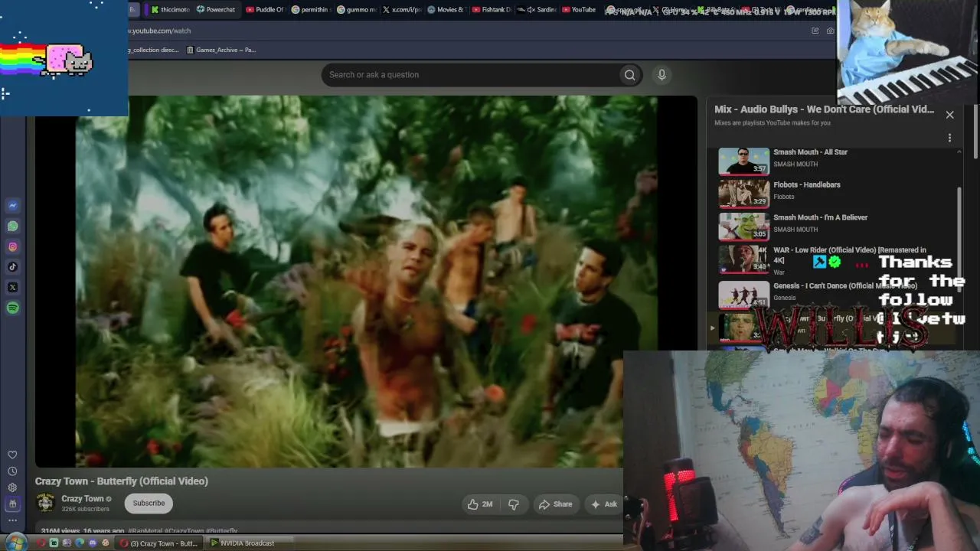Viewport: 980px width, 551px height.
Task: Click the camera snapshot icon in address bar
Action: coord(830,31)
